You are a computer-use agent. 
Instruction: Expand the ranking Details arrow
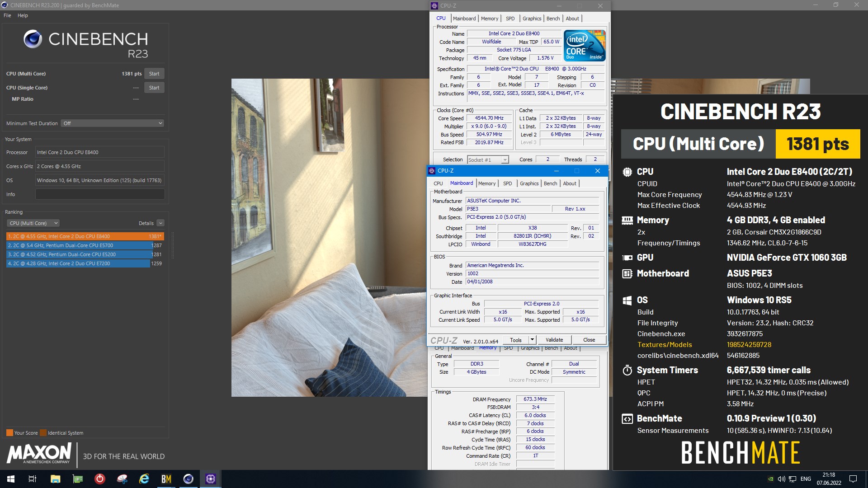[x=160, y=223]
